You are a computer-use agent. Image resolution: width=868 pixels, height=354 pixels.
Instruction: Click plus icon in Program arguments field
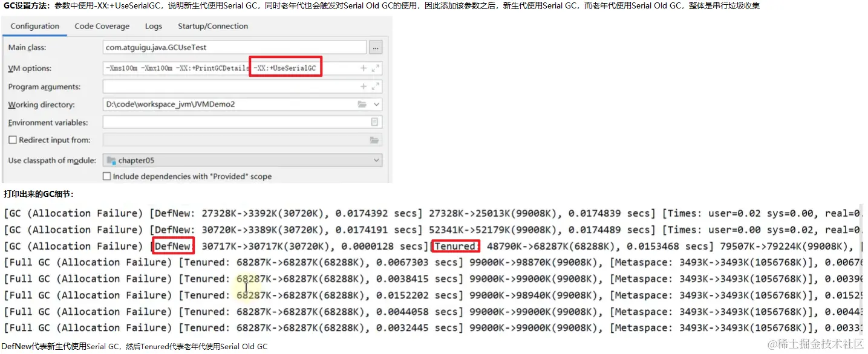364,86
